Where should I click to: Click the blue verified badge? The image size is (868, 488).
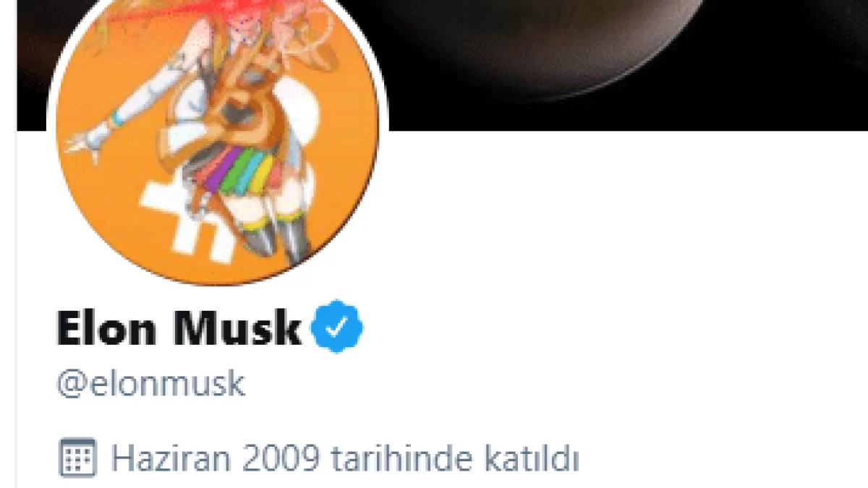(x=337, y=329)
